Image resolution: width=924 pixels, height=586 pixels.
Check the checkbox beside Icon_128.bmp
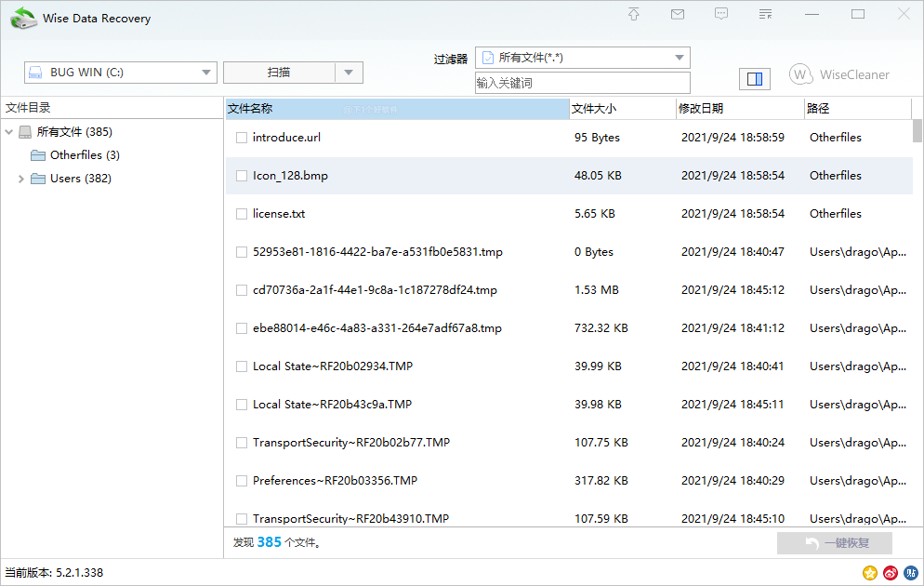[241, 175]
